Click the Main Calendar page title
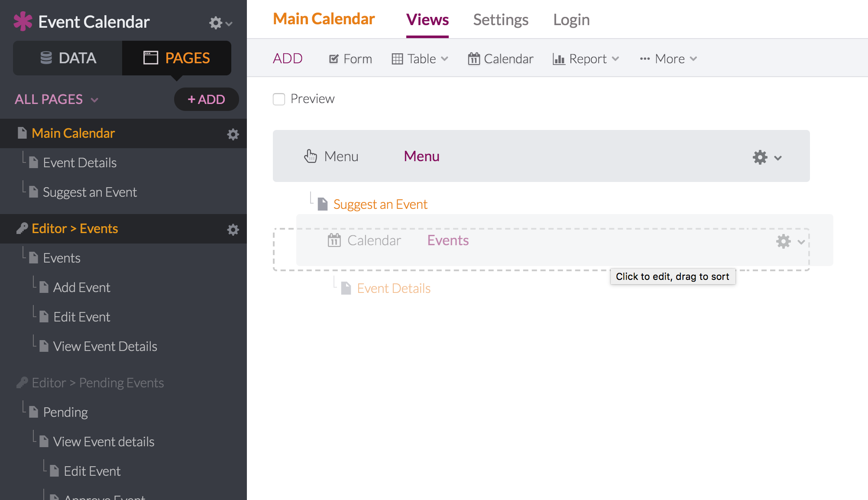Viewport: 868px width, 500px height. tap(324, 19)
